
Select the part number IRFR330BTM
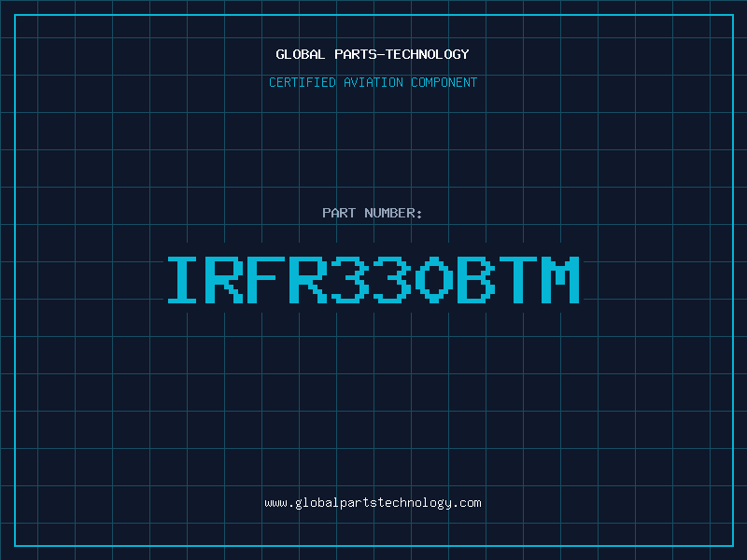[x=373, y=279]
